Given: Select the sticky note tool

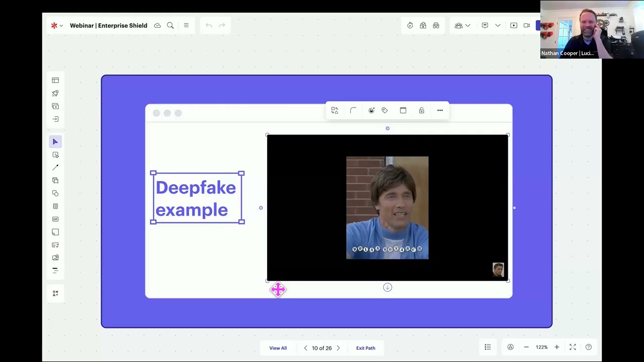Looking at the screenshot, I should point(55,232).
